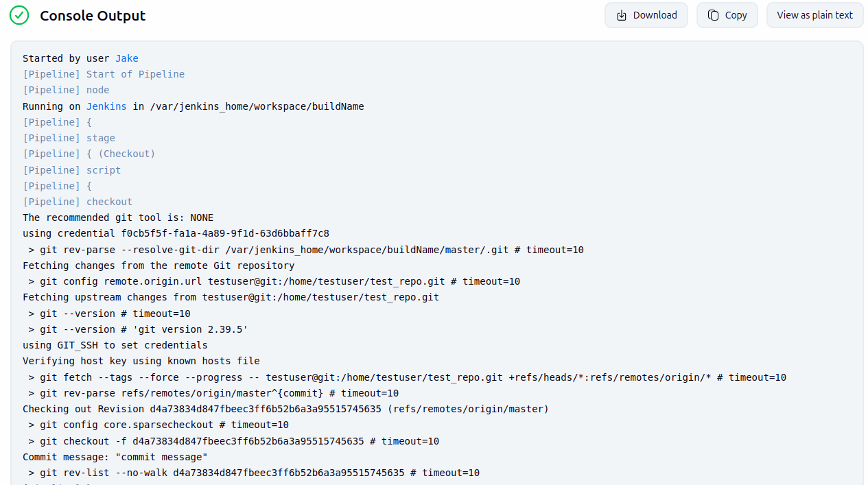Click the green build success checkmark icon
The image size is (868, 485).
[19, 15]
